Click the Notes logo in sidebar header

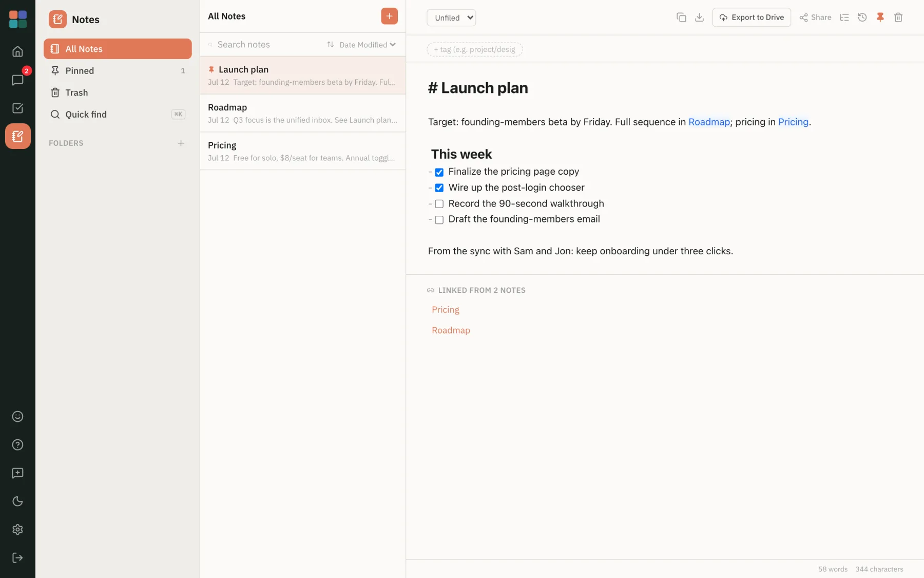coord(57,20)
